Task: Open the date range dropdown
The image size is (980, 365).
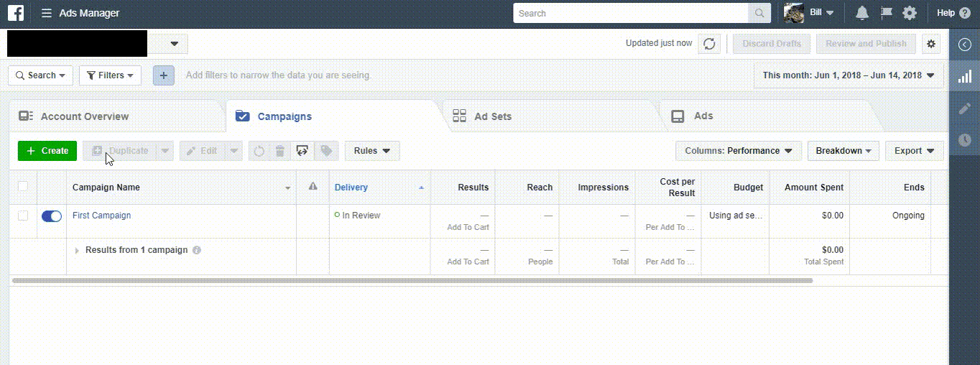Action: (849, 75)
